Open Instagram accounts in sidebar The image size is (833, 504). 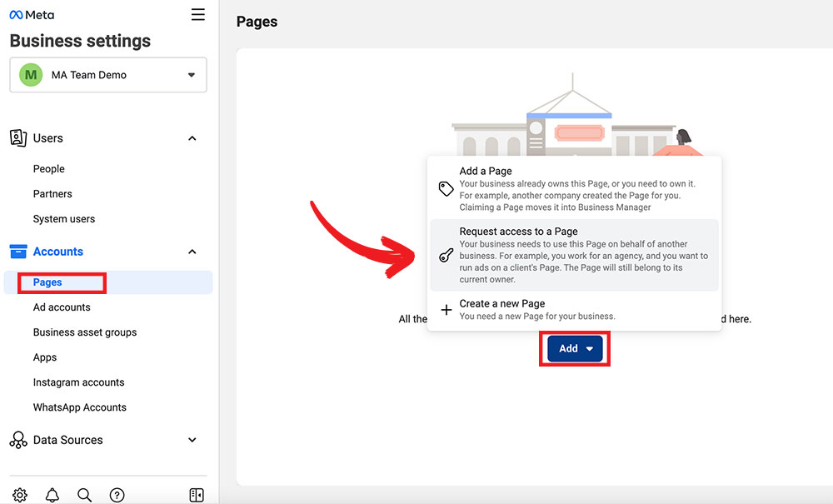(x=78, y=382)
